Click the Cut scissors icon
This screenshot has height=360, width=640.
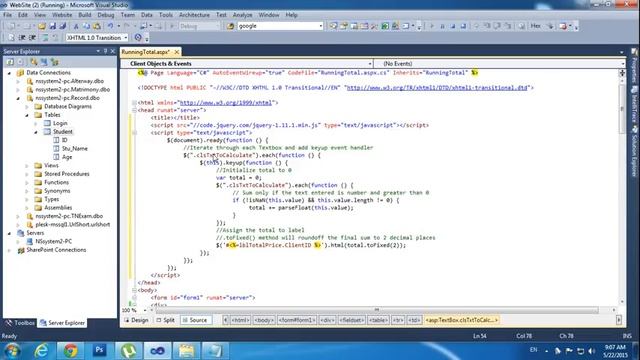(x=76, y=26)
